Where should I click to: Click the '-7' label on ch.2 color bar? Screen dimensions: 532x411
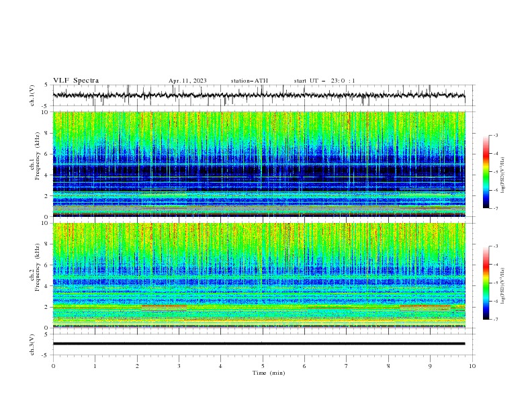pyautogui.click(x=495, y=320)
